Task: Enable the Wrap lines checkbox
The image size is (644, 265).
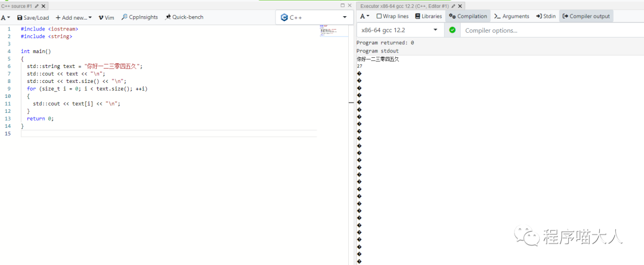Action: (392, 16)
